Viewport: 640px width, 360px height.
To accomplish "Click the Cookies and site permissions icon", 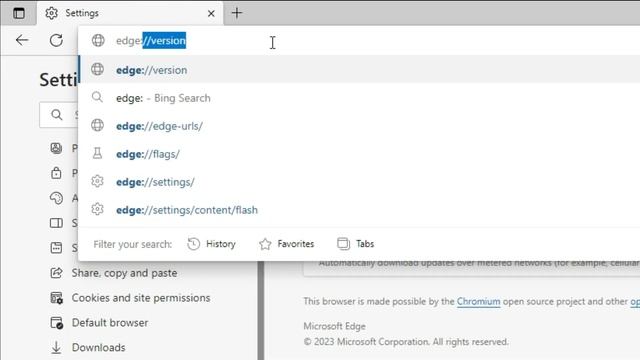I will (56, 298).
